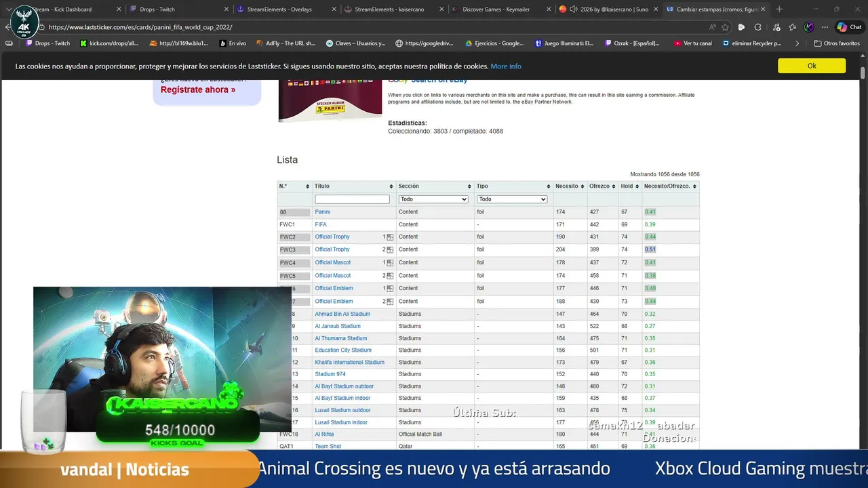Sort table by N.° column
This screenshot has height=488, width=868.
(x=294, y=186)
